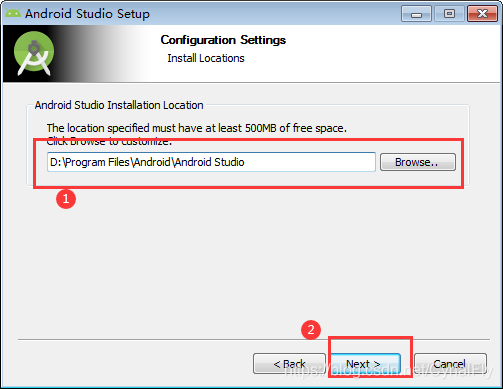Focus the installation location path field
503x389 pixels.
(211, 162)
